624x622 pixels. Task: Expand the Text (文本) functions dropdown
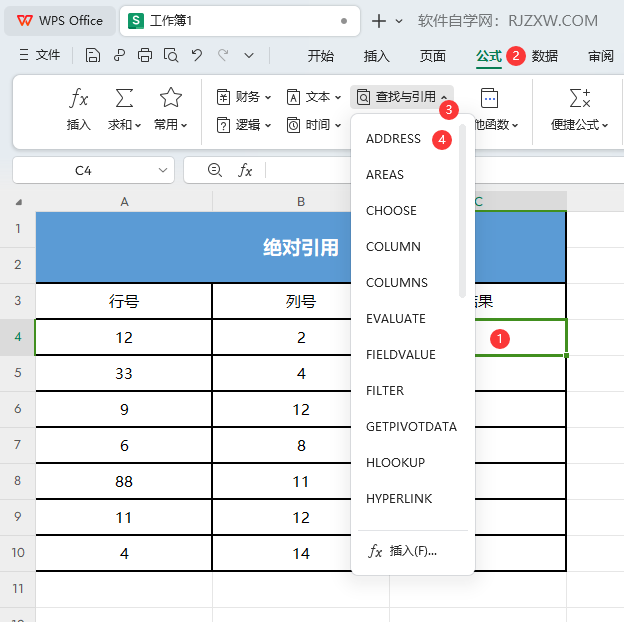click(x=314, y=97)
